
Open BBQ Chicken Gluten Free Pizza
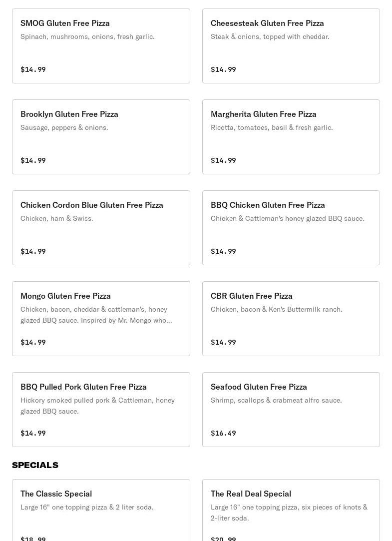tap(291, 228)
